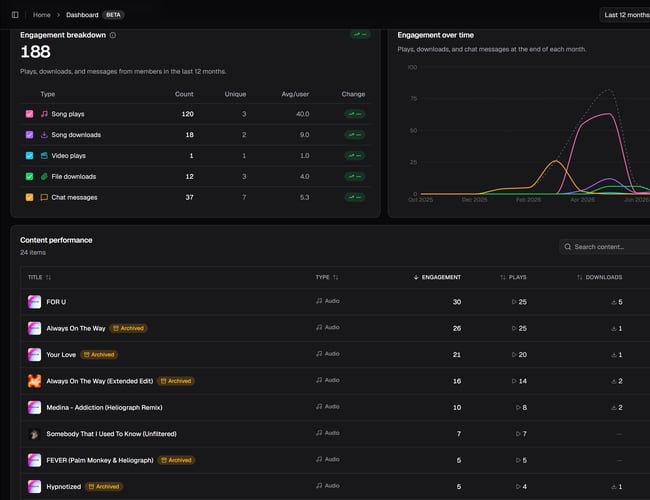Click Engagement over time chart title

point(436,35)
